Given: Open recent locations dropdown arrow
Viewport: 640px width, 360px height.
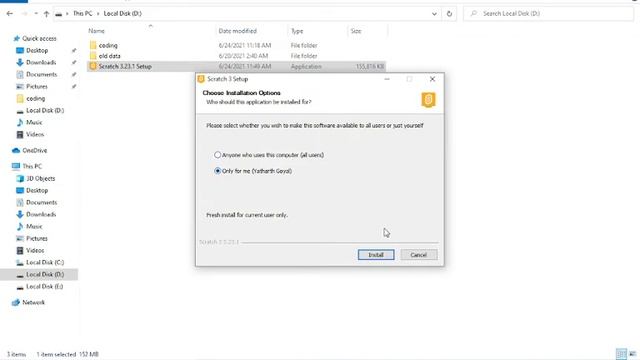Looking at the screenshot, I should click(x=36, y=13).
